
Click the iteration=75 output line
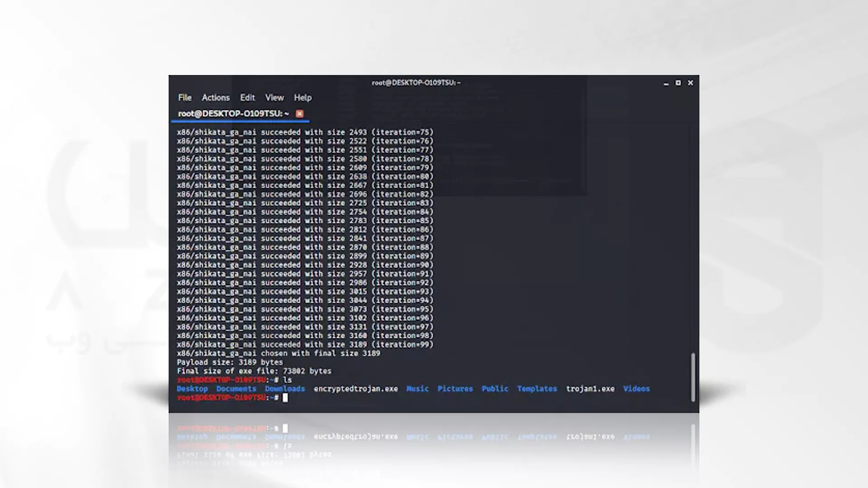(x=305, y=132)
